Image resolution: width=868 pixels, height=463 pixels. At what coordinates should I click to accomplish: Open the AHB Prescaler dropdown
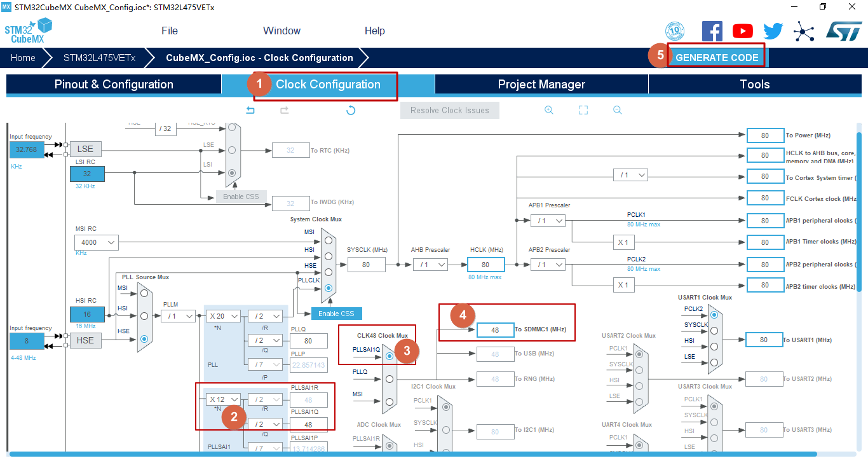(x=430, y=265)
